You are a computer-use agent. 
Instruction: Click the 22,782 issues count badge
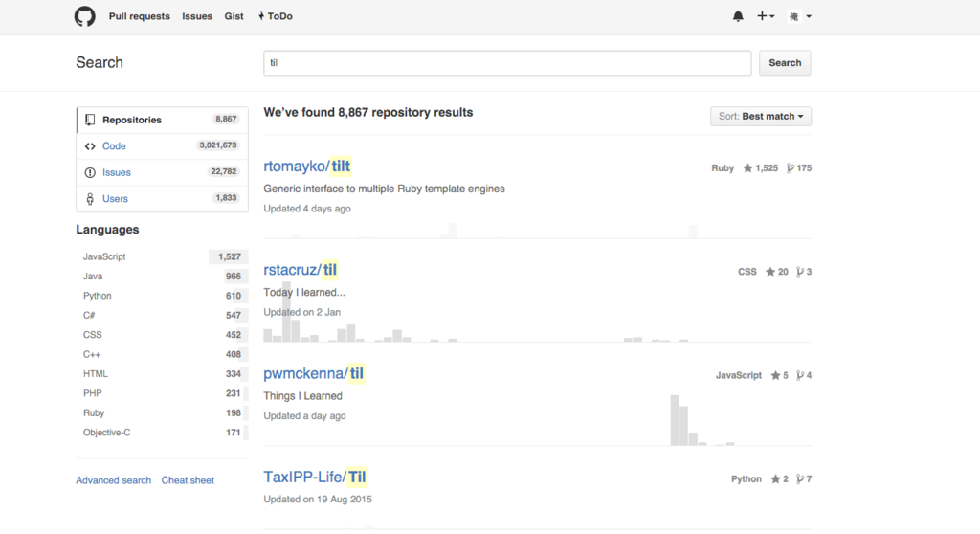click(x=224, y=171)
